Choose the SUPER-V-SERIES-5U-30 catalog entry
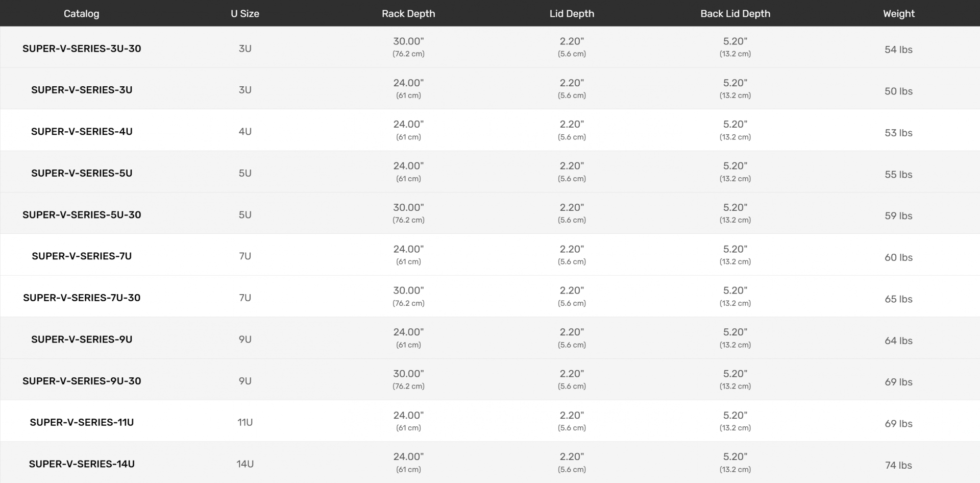The width and height of the screenshot is (980, 483). coord(82,214)
